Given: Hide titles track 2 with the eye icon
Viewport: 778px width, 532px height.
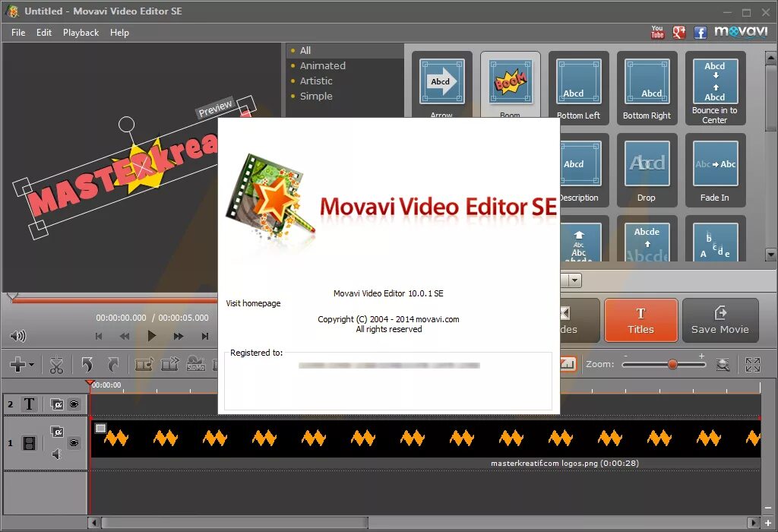Looking at the screenshot, I should coord(74,404).
